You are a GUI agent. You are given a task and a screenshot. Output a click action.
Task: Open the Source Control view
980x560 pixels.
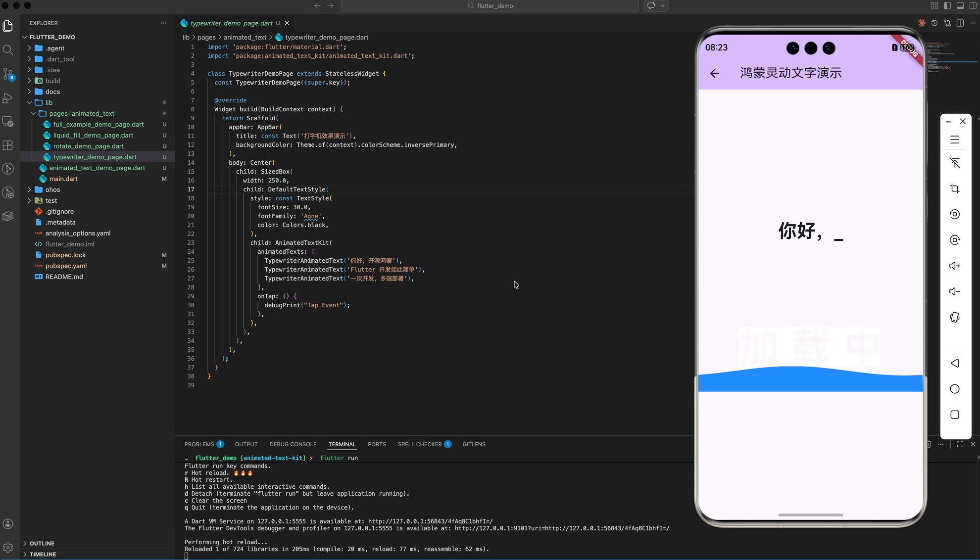tap(8, 74)
